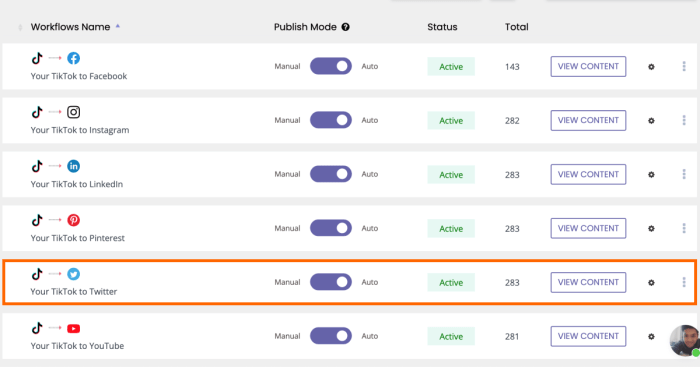Switch TikTok to Pinterest publish mode toggle

331,228
